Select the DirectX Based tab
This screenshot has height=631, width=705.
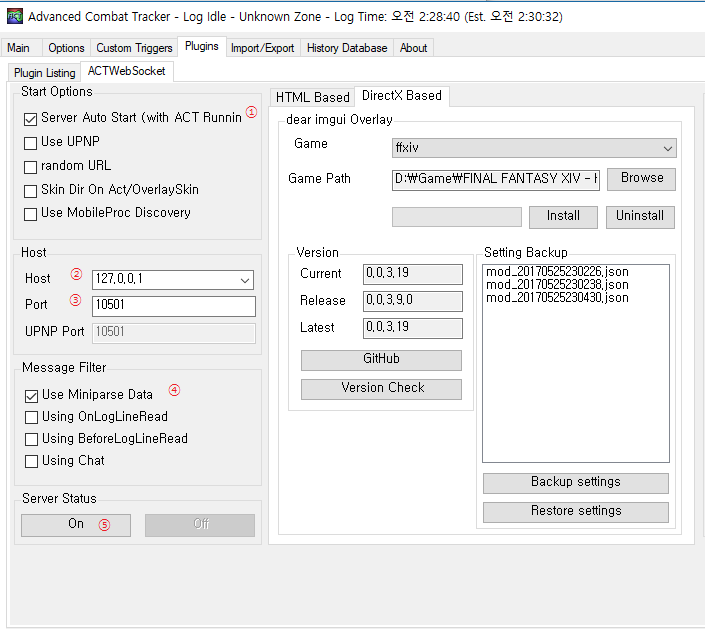(x=402, y=95)
